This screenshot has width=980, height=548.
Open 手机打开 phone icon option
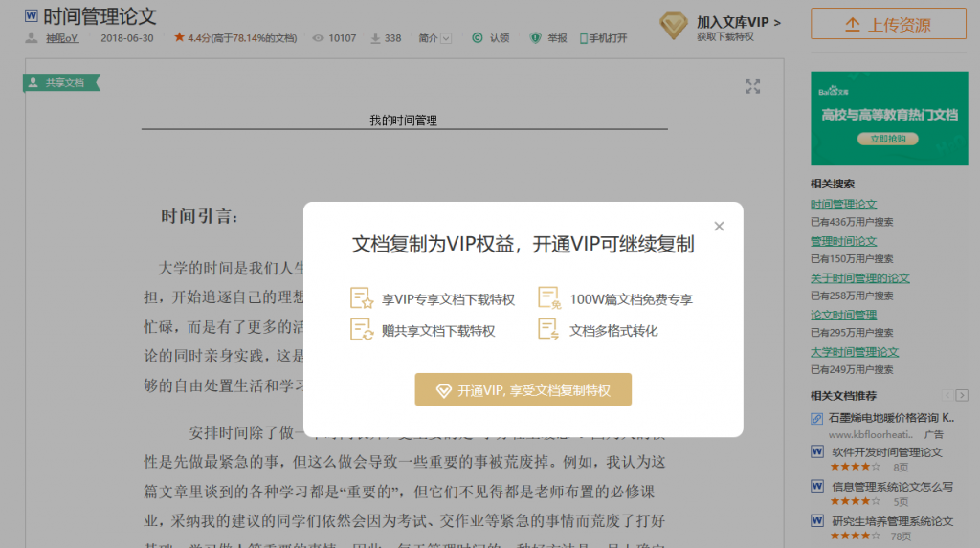[582, 38]
